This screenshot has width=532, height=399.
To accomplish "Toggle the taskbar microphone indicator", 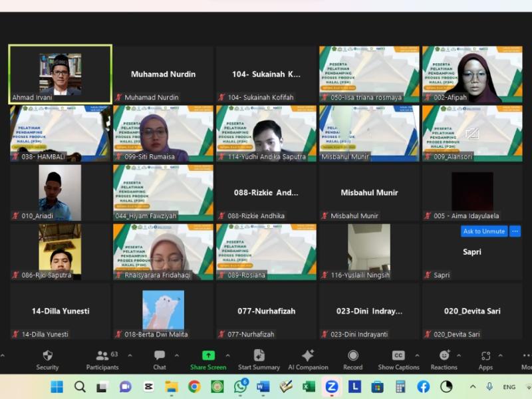I will coord(490,386).
